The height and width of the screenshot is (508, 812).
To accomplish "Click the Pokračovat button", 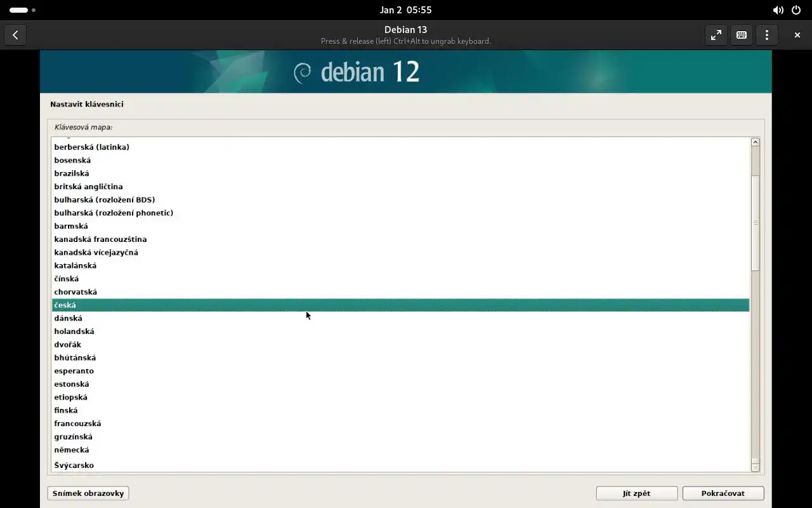I will coord(723,493).
